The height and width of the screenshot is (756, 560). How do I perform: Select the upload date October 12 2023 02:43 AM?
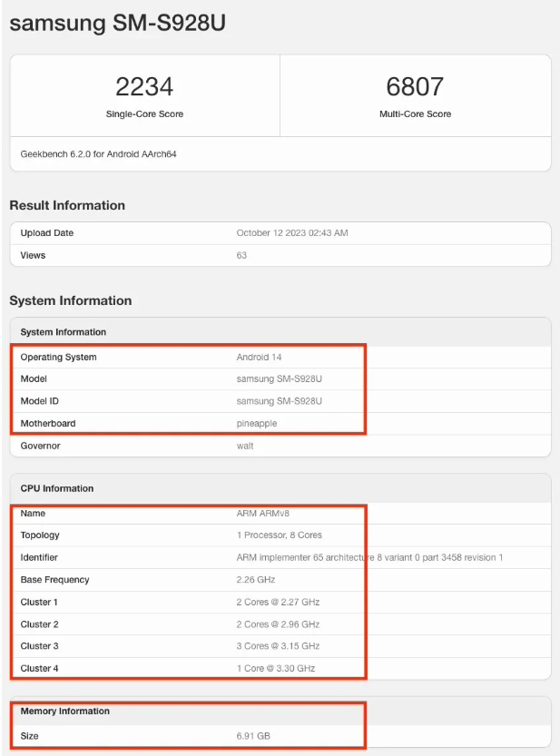(292, 233)
